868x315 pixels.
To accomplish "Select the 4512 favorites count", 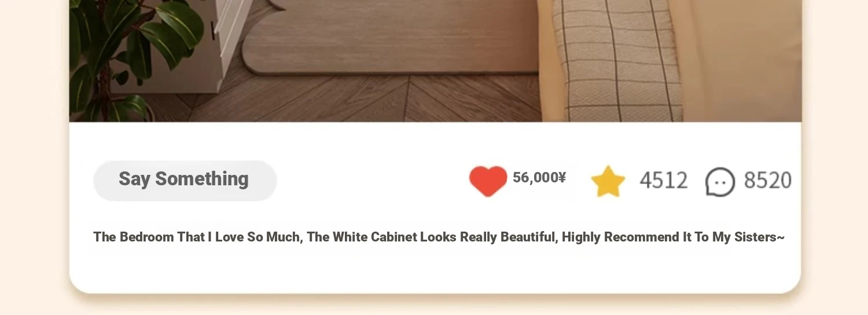I will click(x=664, y=181).
